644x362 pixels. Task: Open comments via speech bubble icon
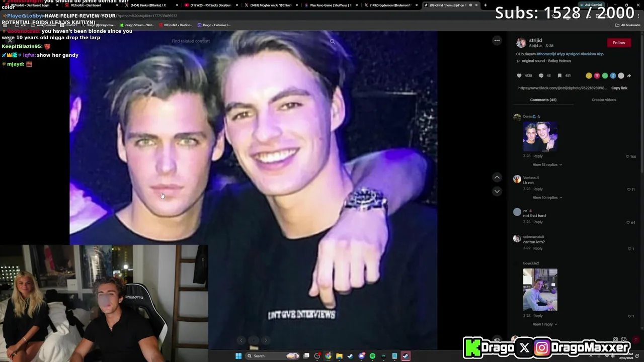pos(541,75)
